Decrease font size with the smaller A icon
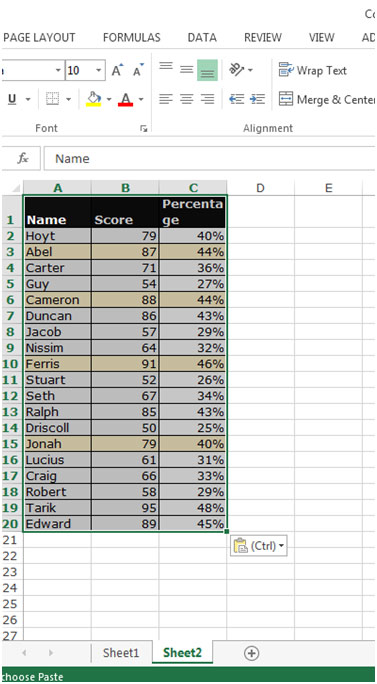This screenshot has width=377, height=684. point(138,70)
